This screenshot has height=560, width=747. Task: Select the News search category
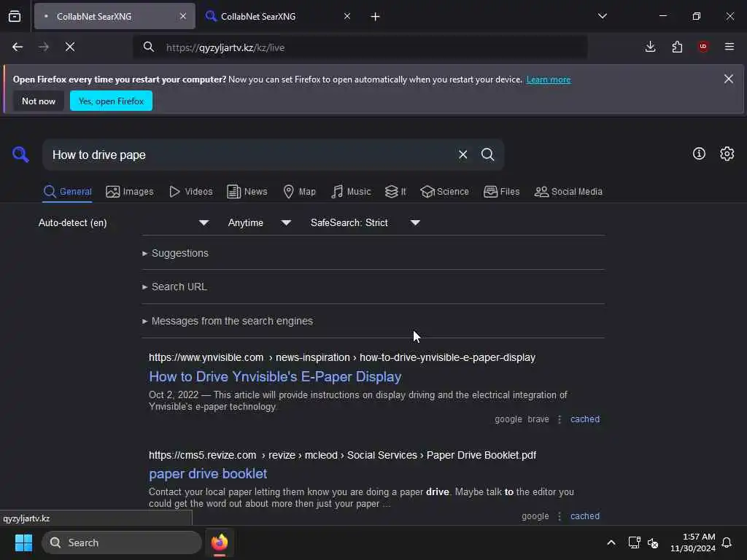[x=247, y=192]
